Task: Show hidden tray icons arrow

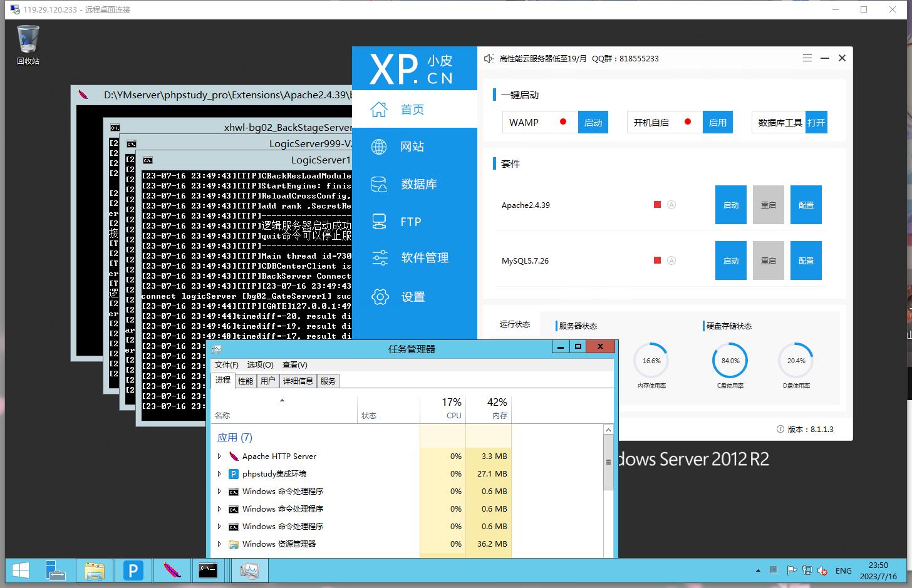Action: (758, 571)
